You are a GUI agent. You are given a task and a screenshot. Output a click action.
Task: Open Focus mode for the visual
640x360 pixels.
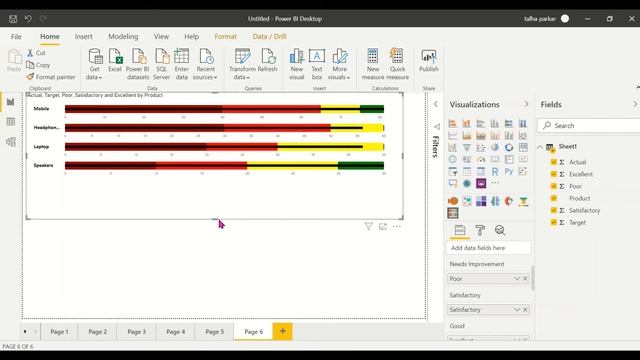click(382, 226)
